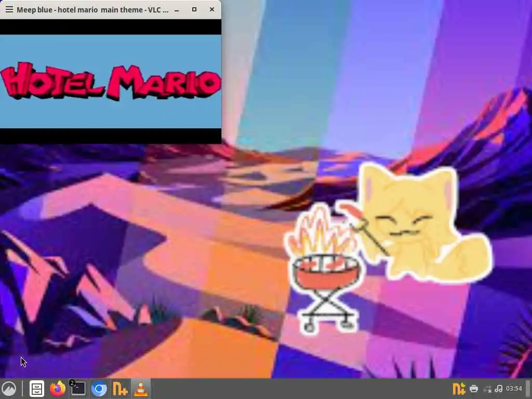Open the disconnected network tray icon

pyautogui.click(x=487, y=389)
